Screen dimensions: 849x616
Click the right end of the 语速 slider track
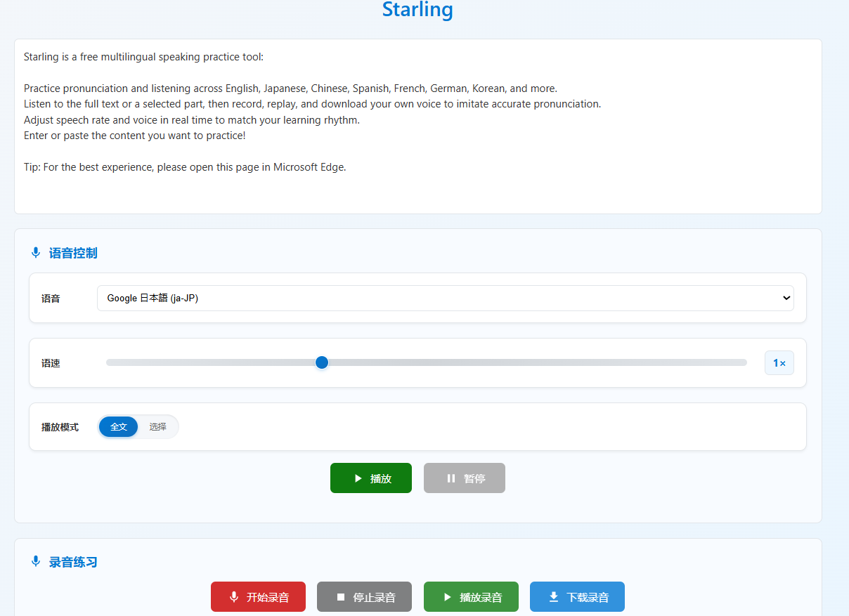pyautogui.click(x=744, y=362)
